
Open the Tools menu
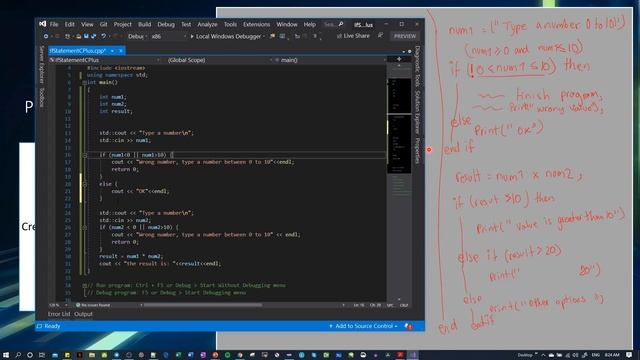(230, 24)
